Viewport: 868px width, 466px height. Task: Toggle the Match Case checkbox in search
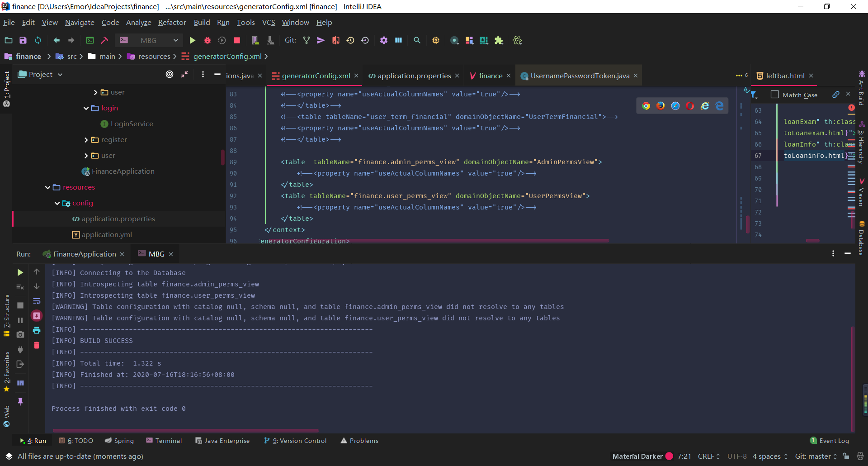pos(775,95)
